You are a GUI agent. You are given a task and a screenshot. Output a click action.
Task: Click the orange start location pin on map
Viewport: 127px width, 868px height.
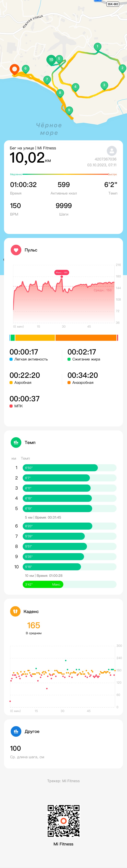click(14, 70)
